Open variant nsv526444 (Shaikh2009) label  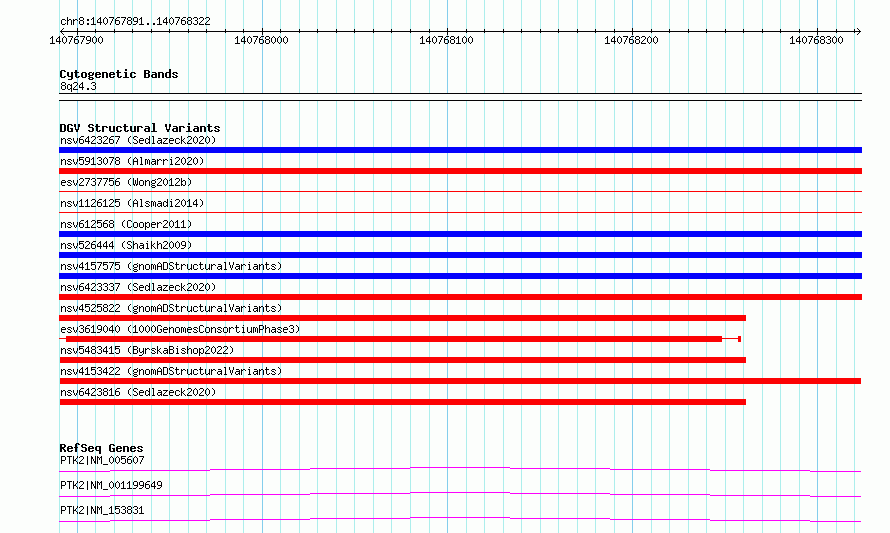(x=126, y=245)
